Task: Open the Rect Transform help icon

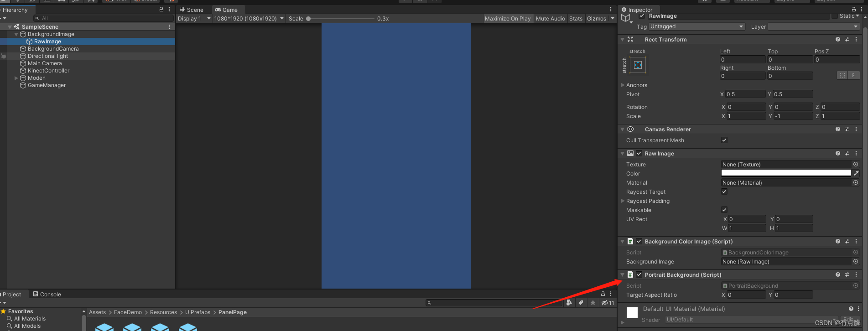Action: pos(838,40)
